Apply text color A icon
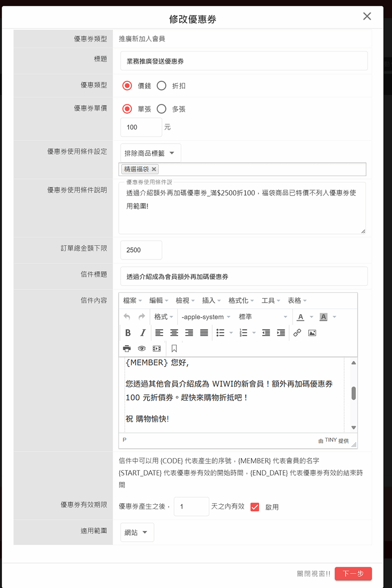The image size is (392, 588). 300,317
